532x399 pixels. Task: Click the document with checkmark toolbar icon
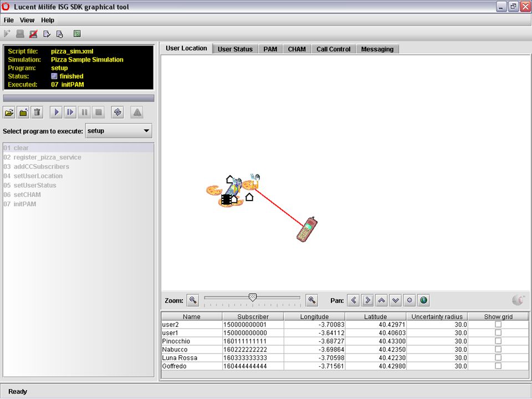coord(47,34)
